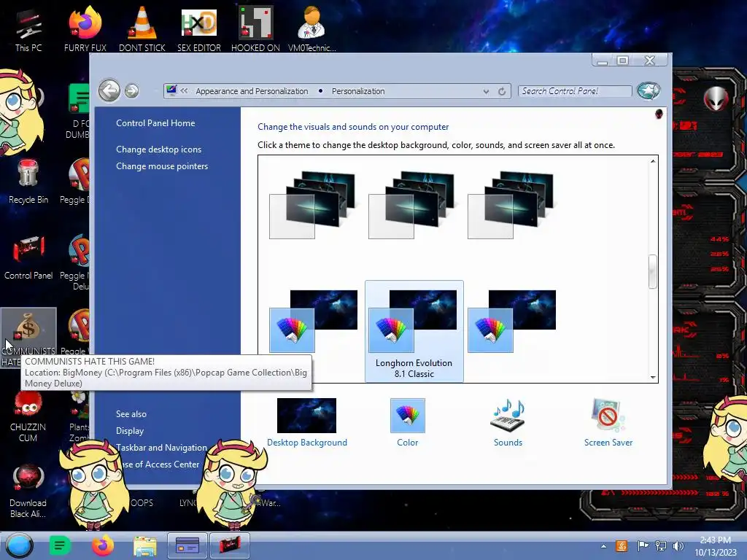Select the Longhorn Evolution 8.1 Classic theme
Image resolution: width=747 pixels, height=560 pixels.
[x=414, y=331]
